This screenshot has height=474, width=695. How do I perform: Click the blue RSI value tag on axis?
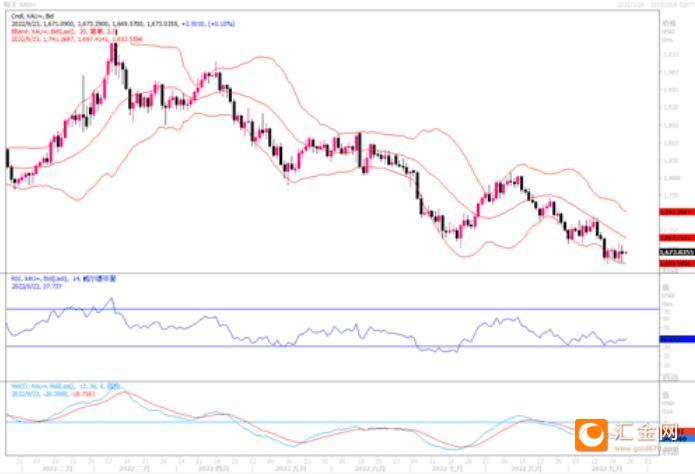[x=677, y=339]
